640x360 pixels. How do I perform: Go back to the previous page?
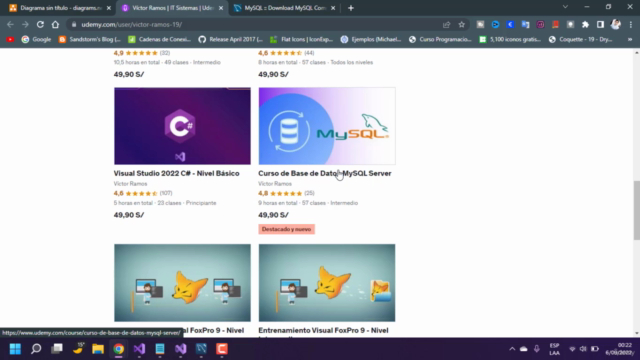(x=10, y=24)
